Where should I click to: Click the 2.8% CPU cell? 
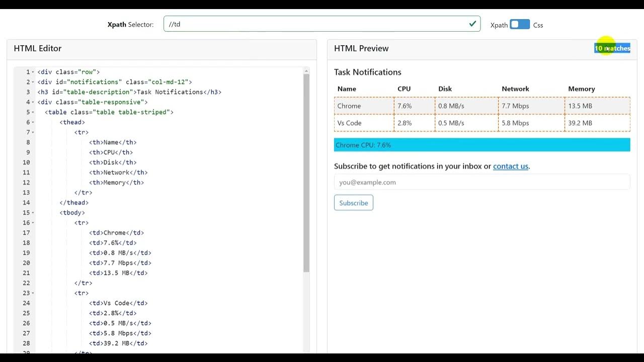pyautogui.click(x=415, y=123)
